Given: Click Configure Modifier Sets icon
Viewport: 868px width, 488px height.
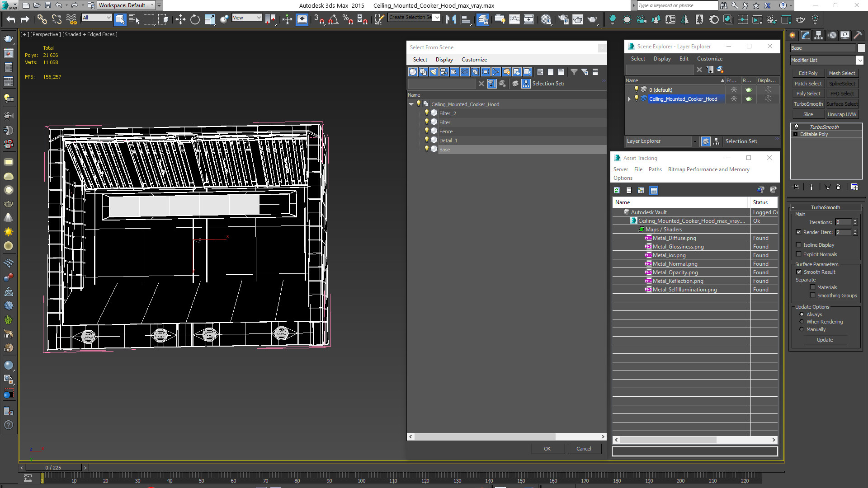Looking at the screenshot, I should 854,187.
